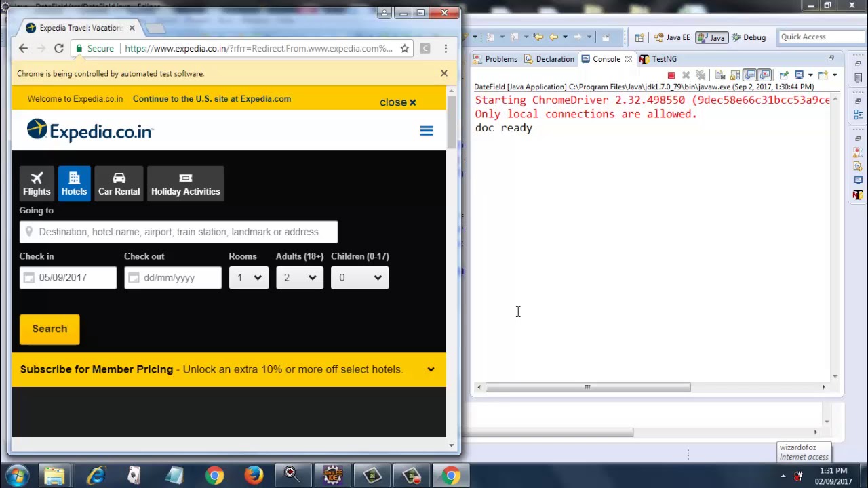Select the Hotels tab

[x=74, y=184]
